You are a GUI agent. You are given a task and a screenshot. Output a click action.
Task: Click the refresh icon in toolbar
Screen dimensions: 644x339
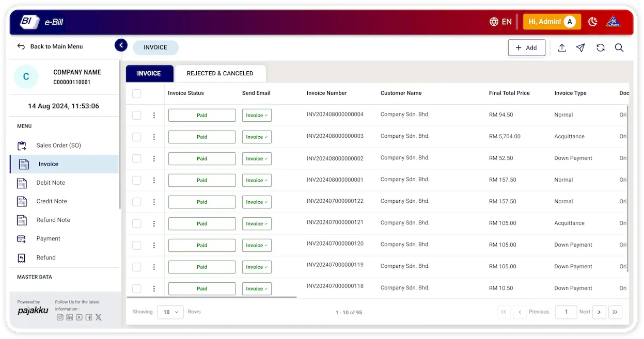[x=600, y=47]
